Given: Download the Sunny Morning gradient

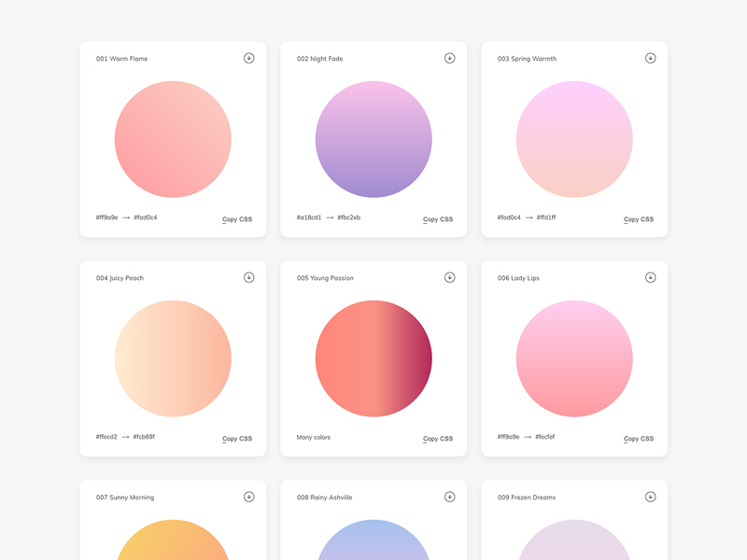Looking at the screenshot, I should tap(248, 497).
